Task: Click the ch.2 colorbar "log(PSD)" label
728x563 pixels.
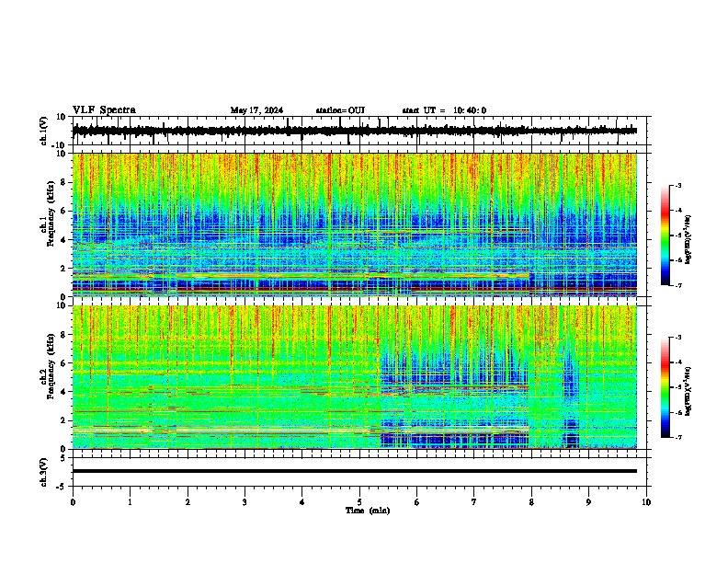Action: [688, 391]
